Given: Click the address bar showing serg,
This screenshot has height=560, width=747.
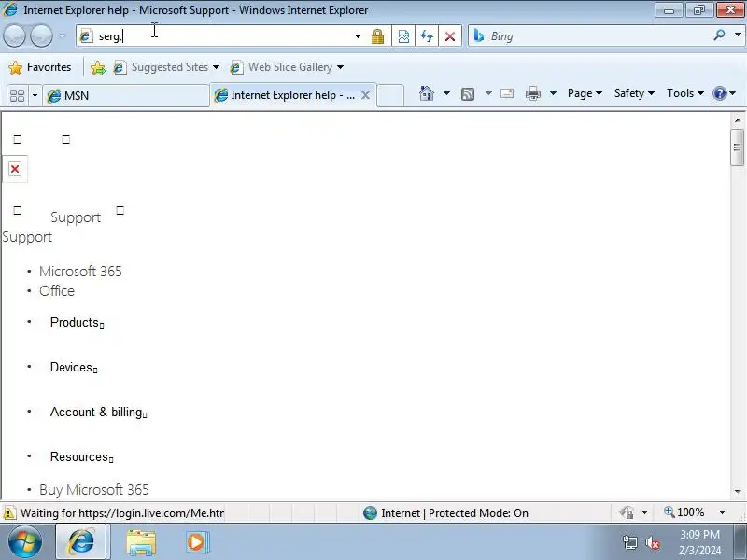Looking at the screenshot, I should click(215, 36).
